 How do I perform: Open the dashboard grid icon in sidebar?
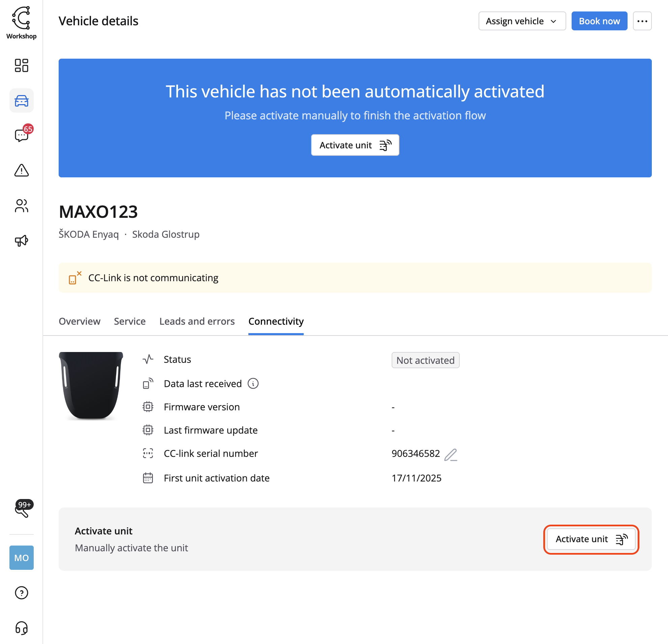coord(22,65)
